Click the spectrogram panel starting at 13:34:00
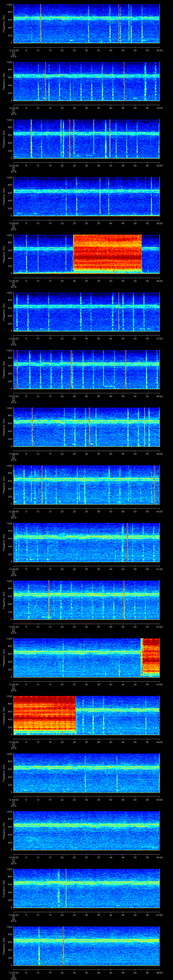Screen dimensions: 173x980 pos(87,197)
